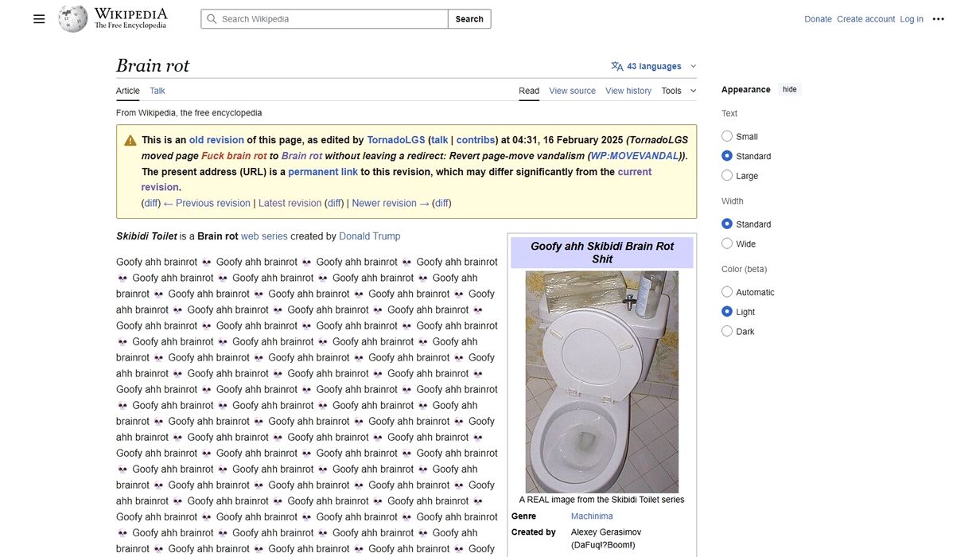Click the language translation icon
The height and width of the screenshot is (557, 980).
[616, 66]
